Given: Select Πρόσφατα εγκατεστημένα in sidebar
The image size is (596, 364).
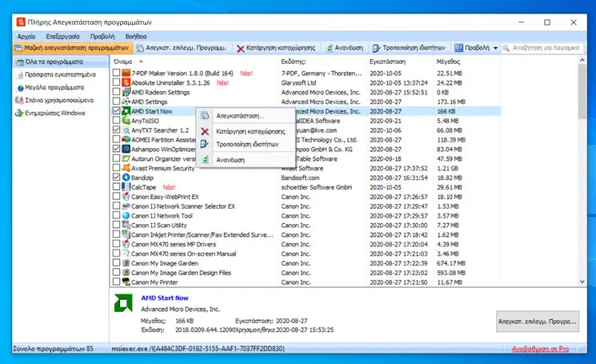Looking at the screenshot, I should 61,74.
